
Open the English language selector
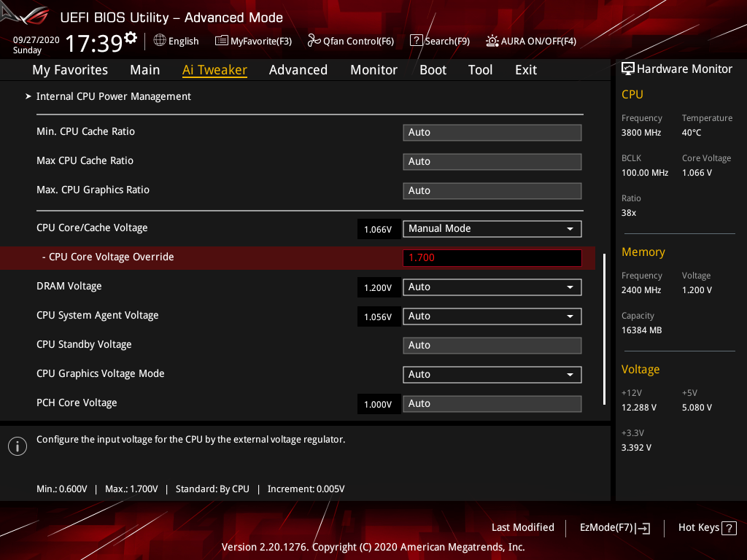pyautogui.click(x=176, y=41)
